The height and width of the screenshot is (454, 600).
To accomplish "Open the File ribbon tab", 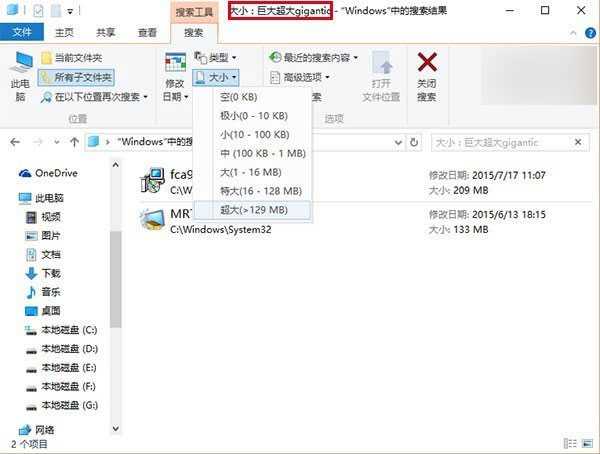I will (22, 32).
